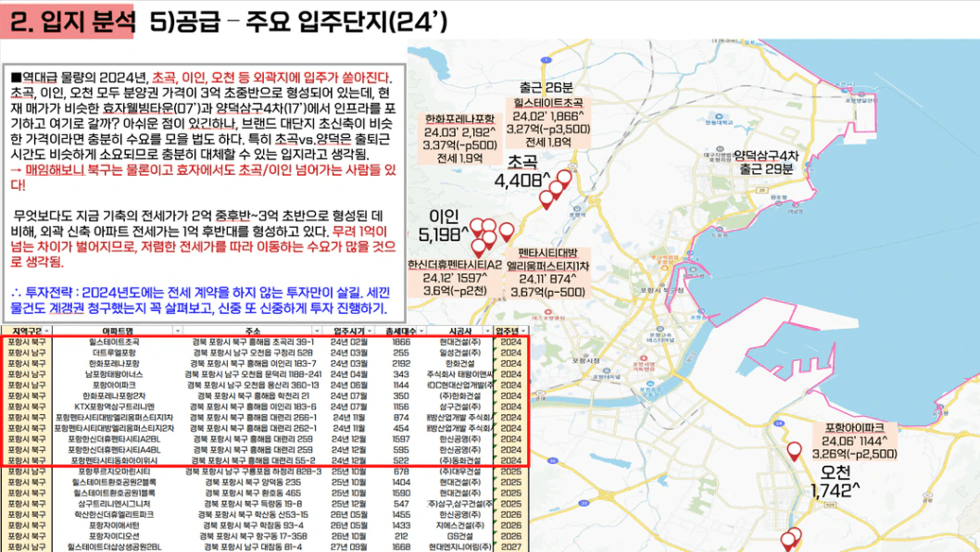
Task: Open the 입주년 column filter dropdown
Action: (x=523, y=330)
